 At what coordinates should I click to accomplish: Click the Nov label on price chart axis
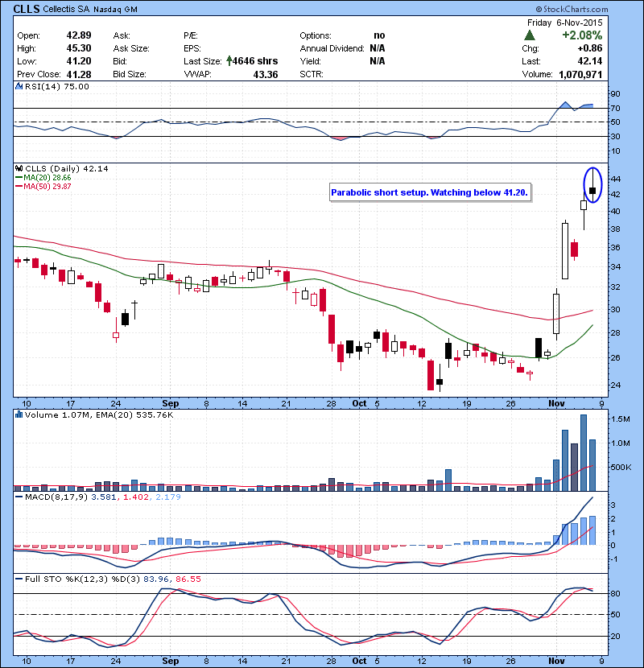[x=556, y=403]
